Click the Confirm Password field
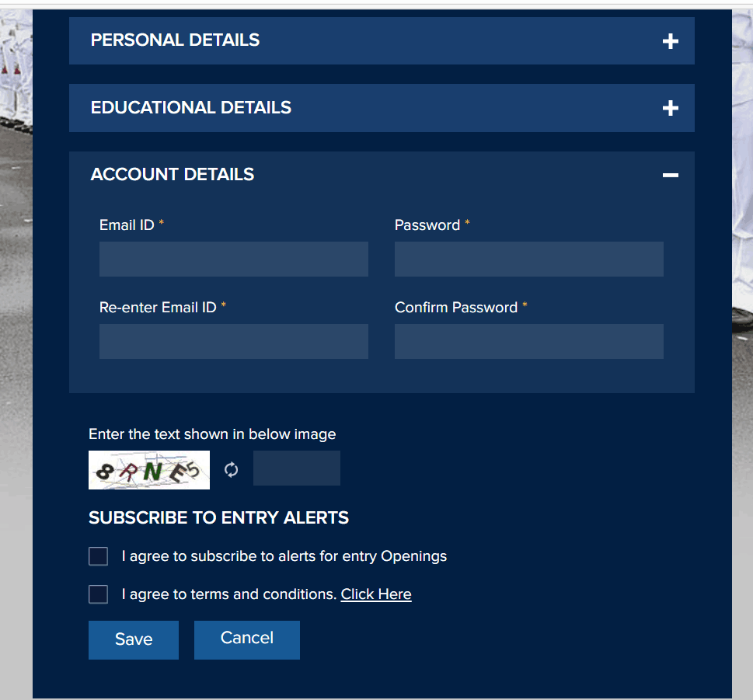The image size is (753, 700). pyautogui.click(x=528, y=341)
